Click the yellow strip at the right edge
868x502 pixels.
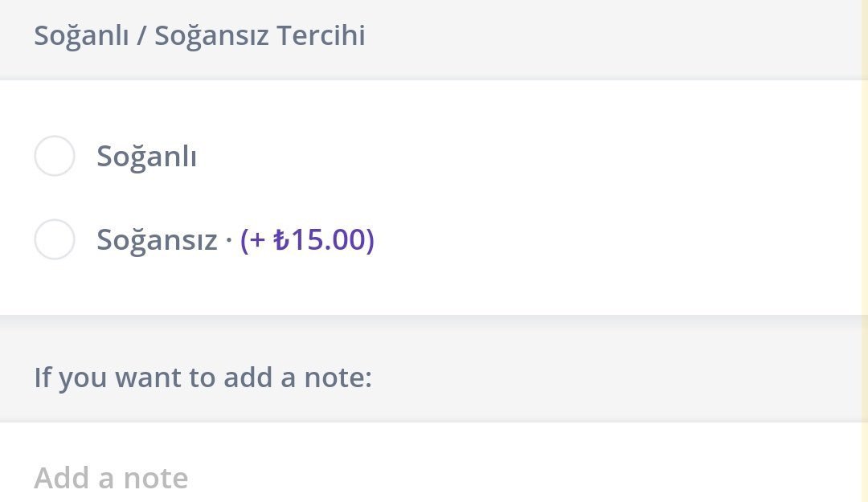point(864,241)
